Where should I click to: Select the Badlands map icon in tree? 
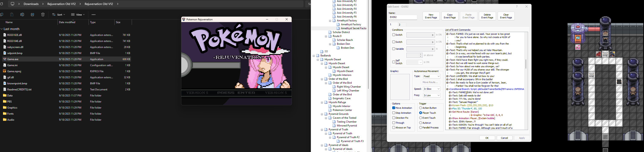318,56
